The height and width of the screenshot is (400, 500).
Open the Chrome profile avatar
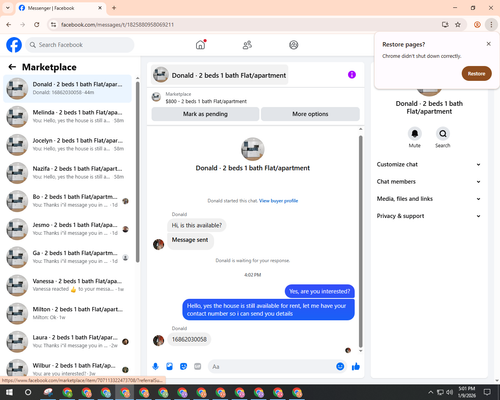point(477,25)
